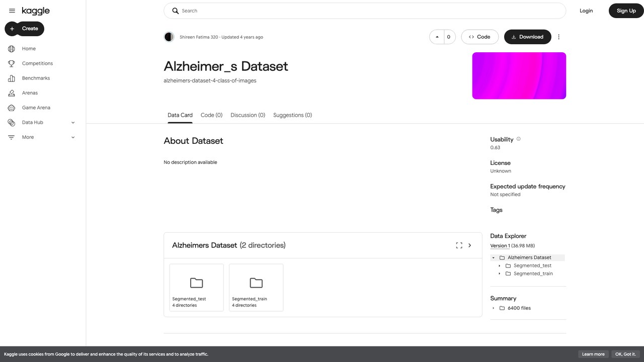Open the three-dot more options menu

pos(558,37)
